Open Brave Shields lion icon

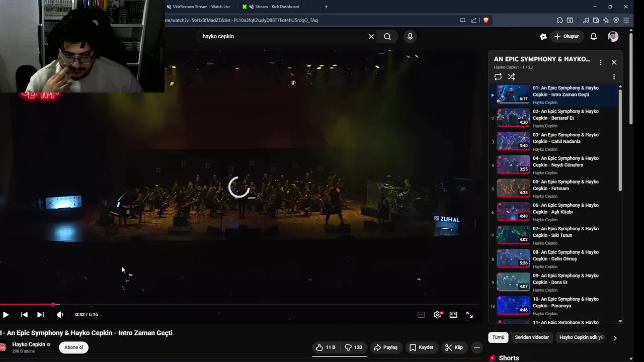(486, 20)
